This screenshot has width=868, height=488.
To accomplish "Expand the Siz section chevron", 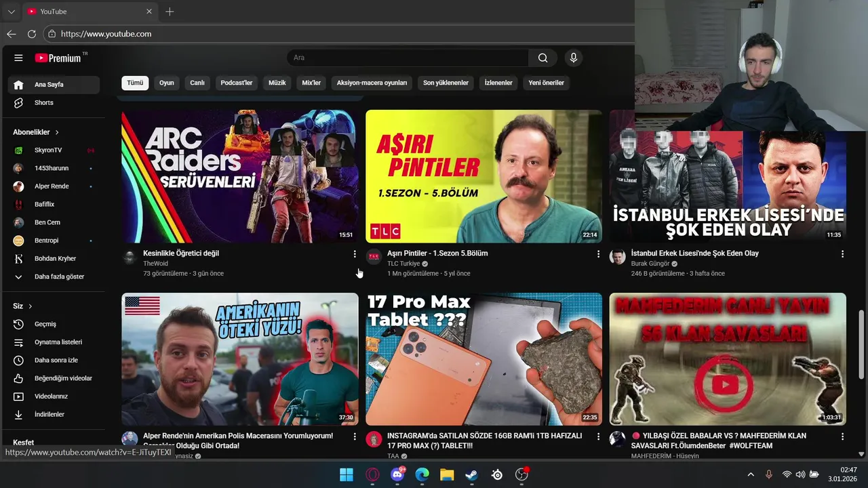I will pos(31,306).
